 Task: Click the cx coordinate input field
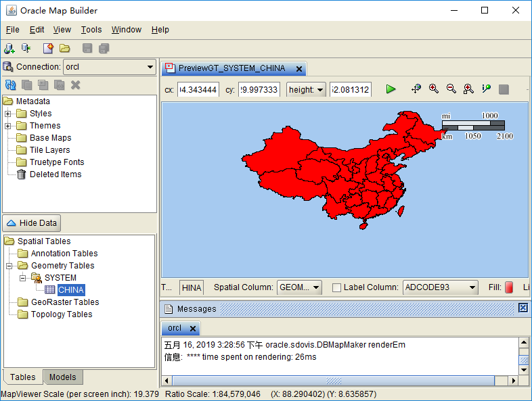[x=198, y=90]
